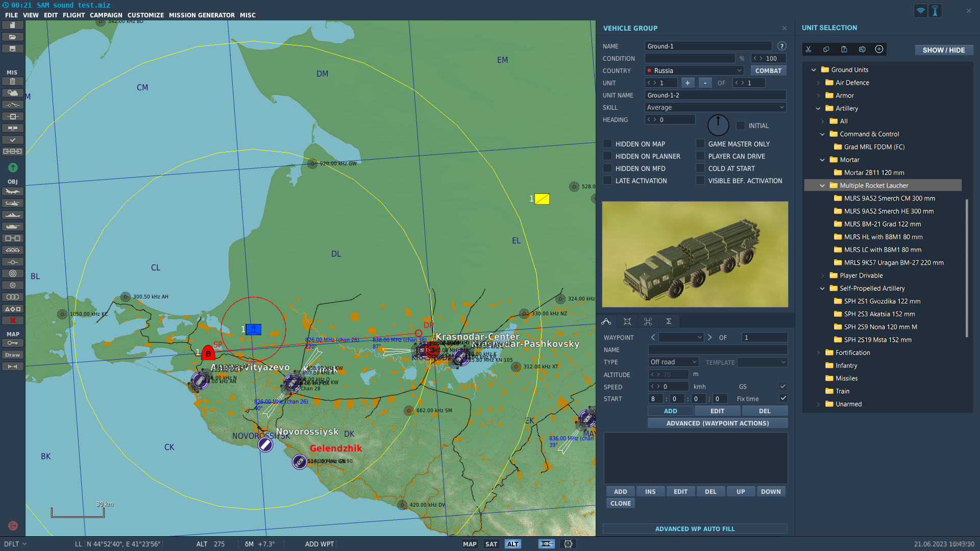
Task: Click the UNIT NAME input field
Action: [x=715, y=95]
